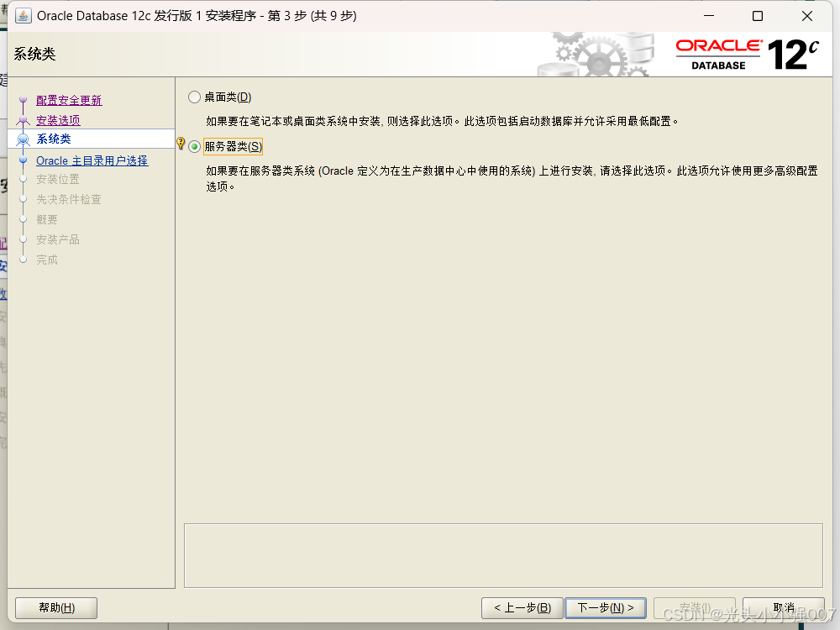Select the 桌面类(D) radio button
Viewport: 840px width, 630px height.
pos(194,97)
